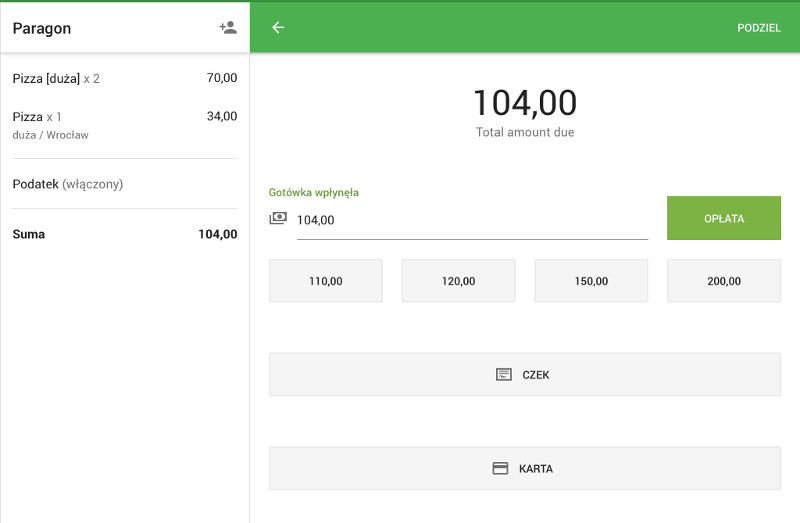Click the Paragon header title

[x=42, y=28]
